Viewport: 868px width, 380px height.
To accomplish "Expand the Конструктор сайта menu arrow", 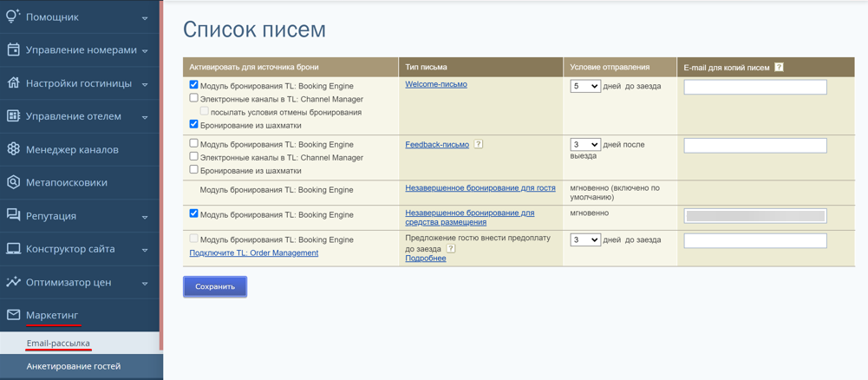I will (x=145, y=250).
